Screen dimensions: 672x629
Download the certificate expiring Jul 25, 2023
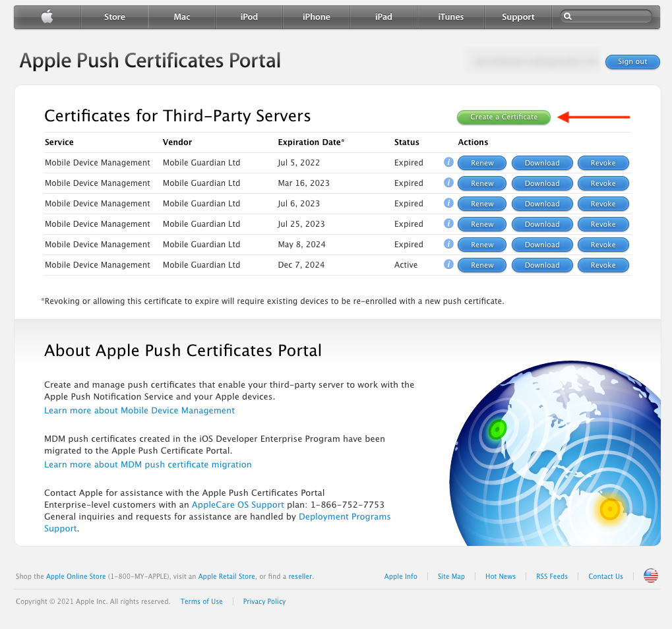[542, 224]
